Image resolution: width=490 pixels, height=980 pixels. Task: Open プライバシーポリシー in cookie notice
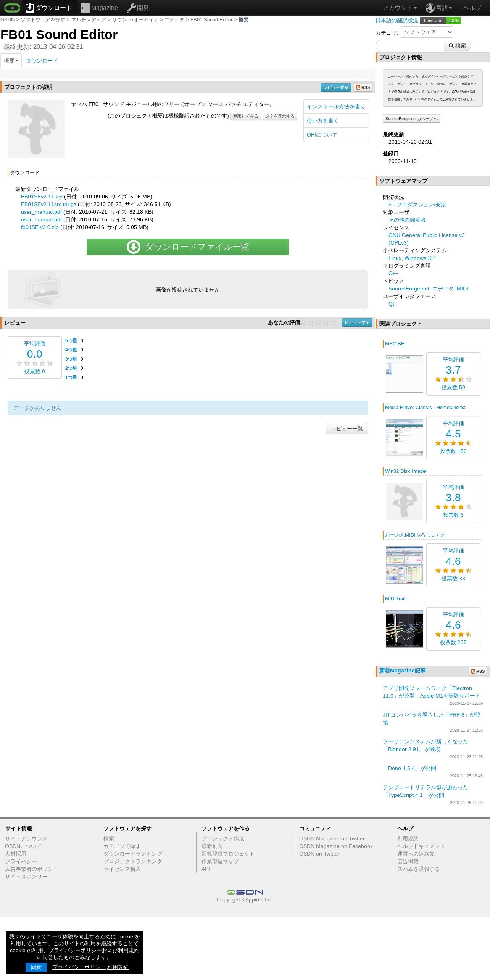[x=79, y=967]
